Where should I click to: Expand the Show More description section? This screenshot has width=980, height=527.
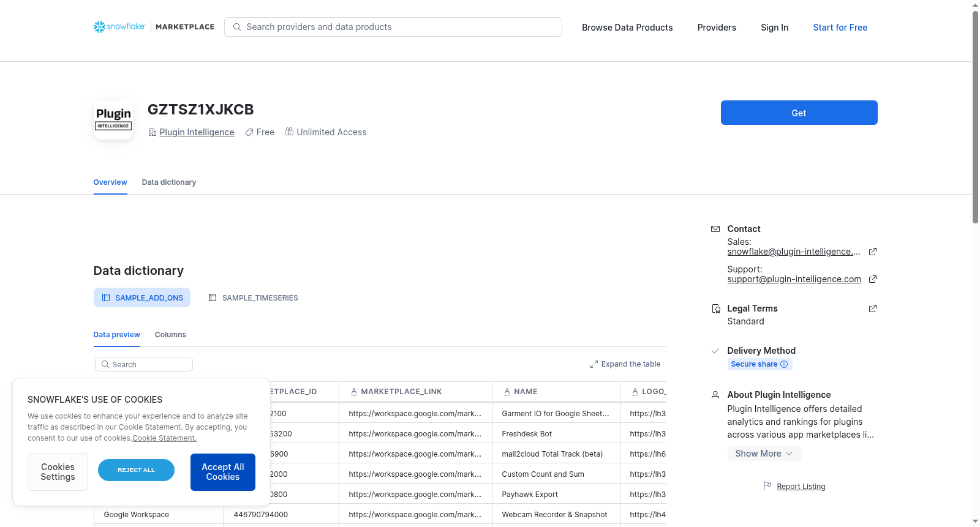click(764, 454)
